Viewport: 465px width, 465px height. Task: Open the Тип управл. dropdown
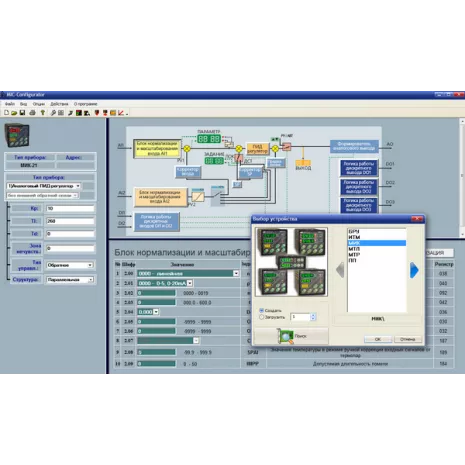click(70, 265)
